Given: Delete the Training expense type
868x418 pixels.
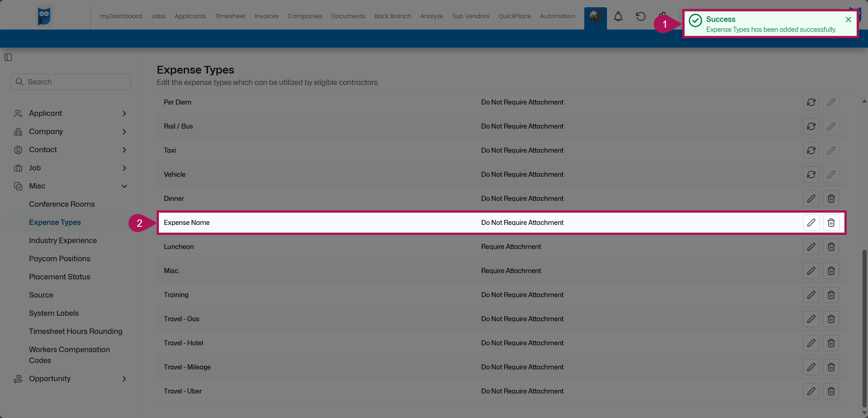Looking at the screenshot, I should click(831, 294).
